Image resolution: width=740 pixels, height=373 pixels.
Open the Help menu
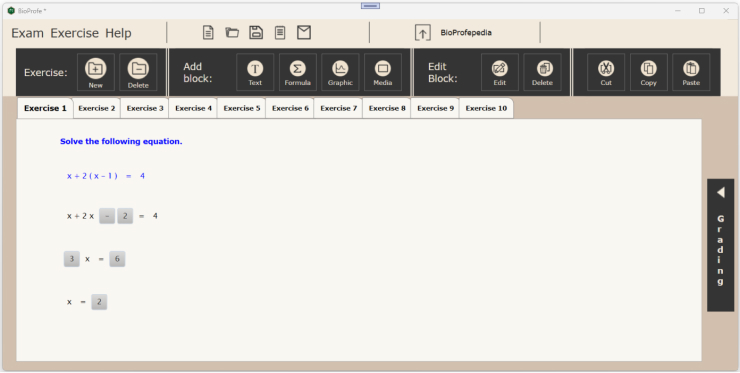point(118,33)
